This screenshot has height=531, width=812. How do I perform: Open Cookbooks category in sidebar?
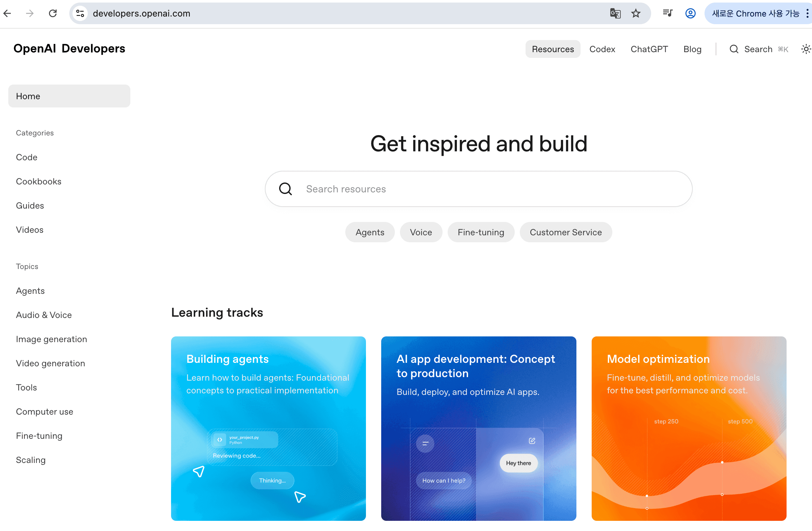click(38, 181)
